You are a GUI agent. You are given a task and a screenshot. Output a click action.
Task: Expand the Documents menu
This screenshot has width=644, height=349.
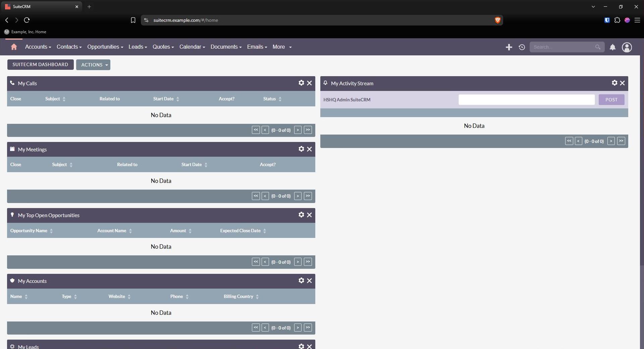[x=226, y=47]
